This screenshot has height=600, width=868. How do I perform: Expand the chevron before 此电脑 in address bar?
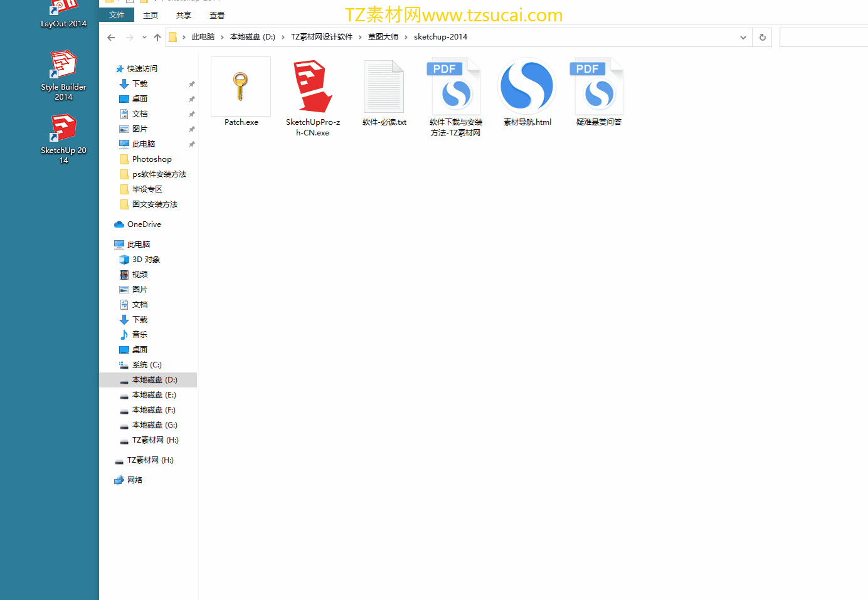click(184, 37)
